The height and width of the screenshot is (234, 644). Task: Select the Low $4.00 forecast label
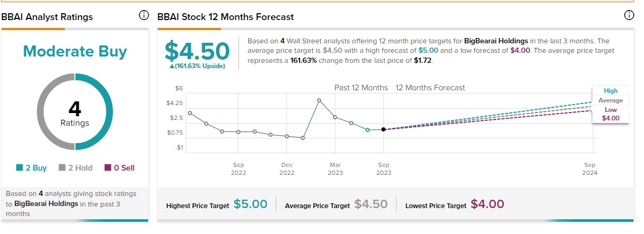611,114
